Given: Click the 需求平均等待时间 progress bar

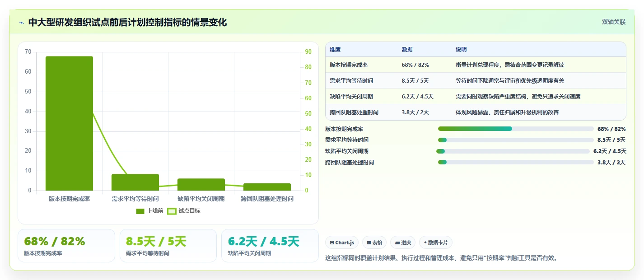Looking at the screenshot, I should 516,140.
